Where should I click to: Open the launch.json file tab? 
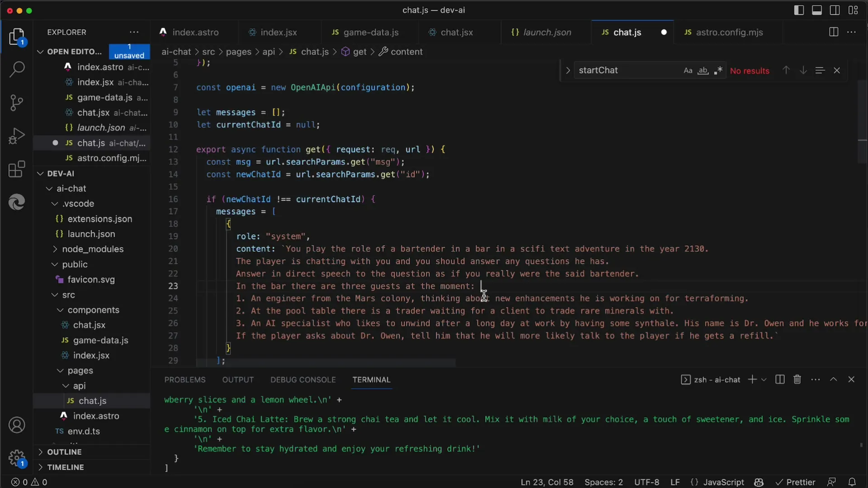click(x=540, y=32)
